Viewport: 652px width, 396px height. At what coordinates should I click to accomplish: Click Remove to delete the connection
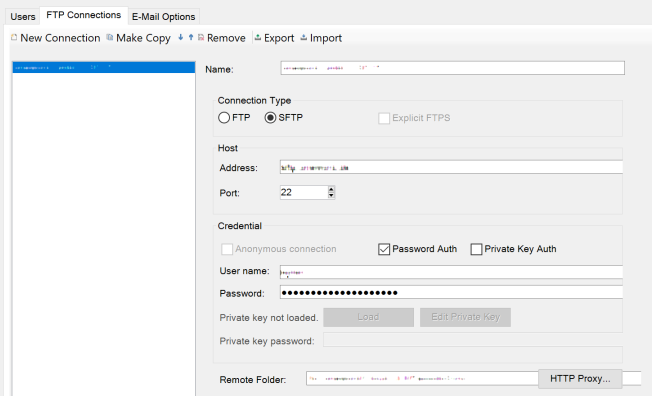click(222, 38)
